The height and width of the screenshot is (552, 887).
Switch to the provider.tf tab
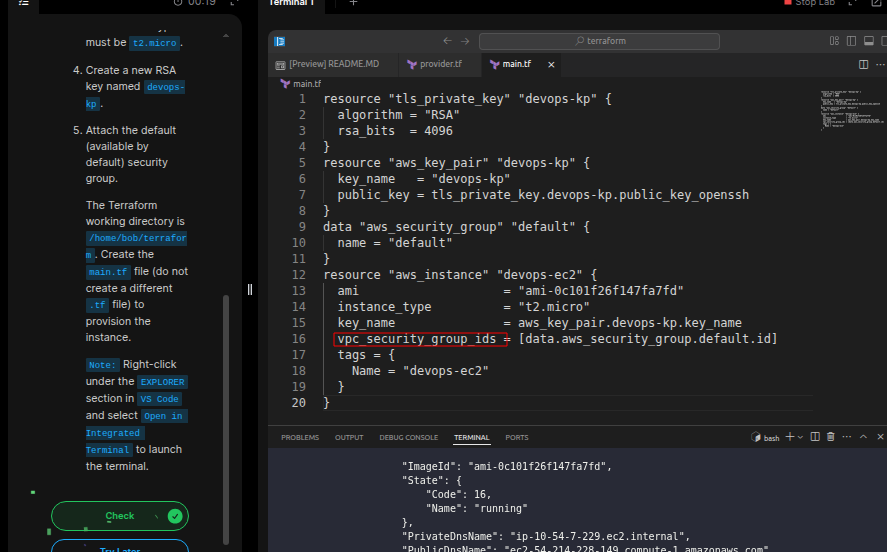point(434,64)
